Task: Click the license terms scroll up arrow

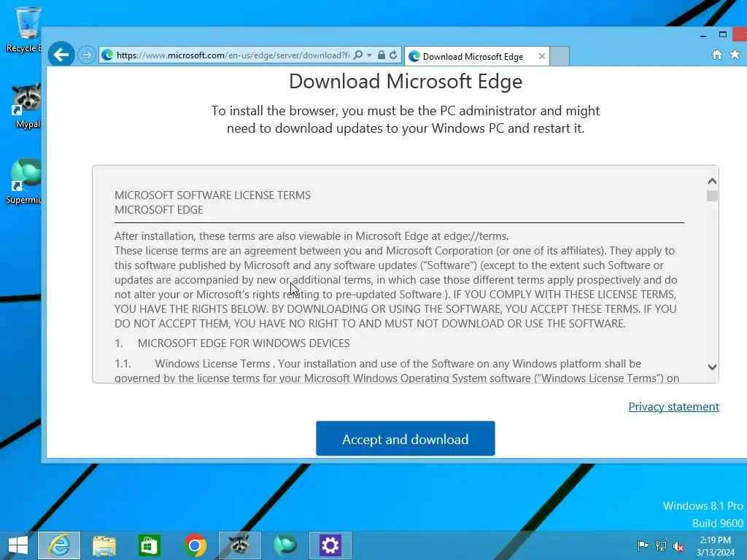Action: tap(712, 181)
